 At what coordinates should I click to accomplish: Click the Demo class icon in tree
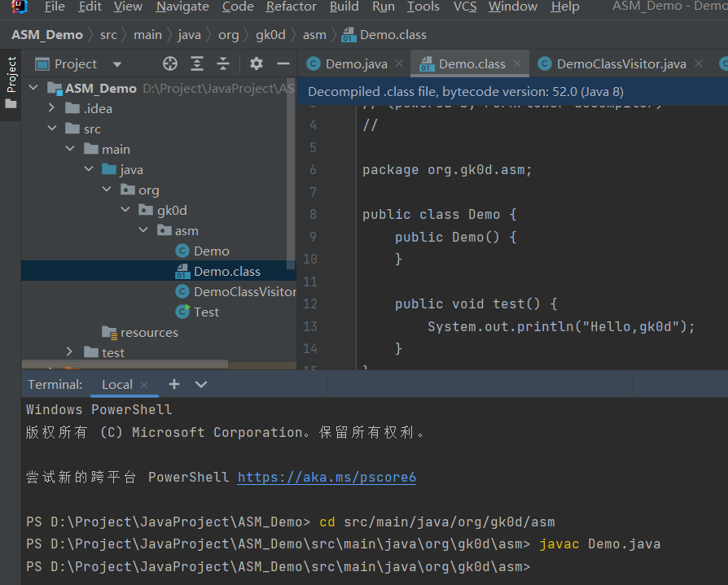click(x=182, y=251)
